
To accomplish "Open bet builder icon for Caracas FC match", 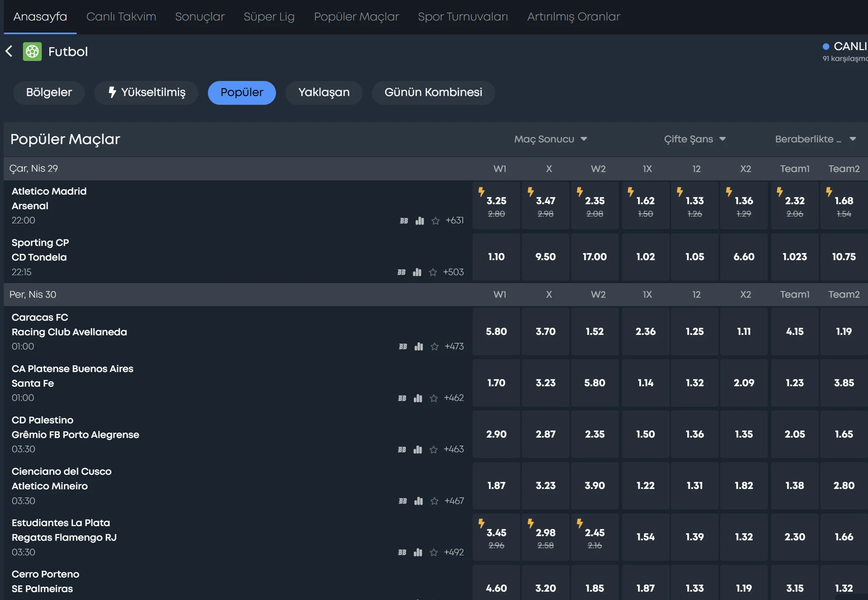I will pos(403,347).
